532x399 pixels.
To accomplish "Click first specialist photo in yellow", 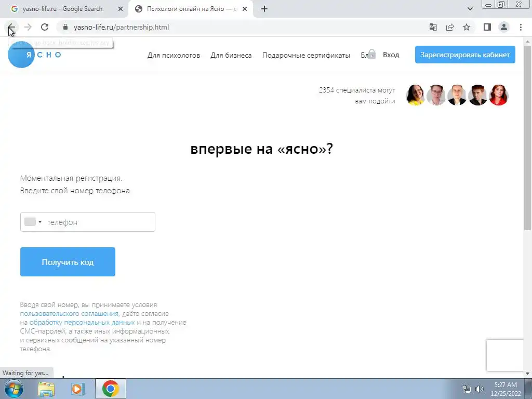I will tap(415, 95).
